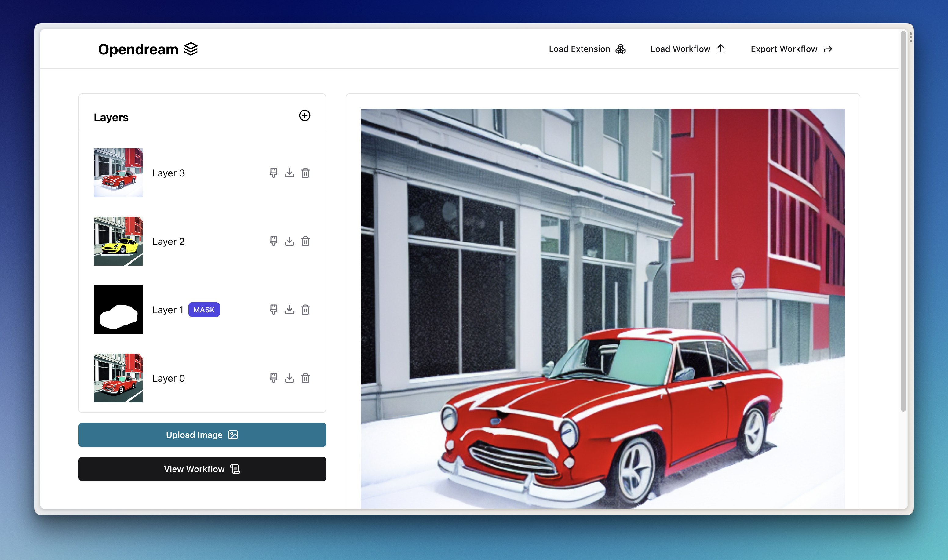The height and width of the screenshot is (560, 948).
Task: Download Layer 0 image
Action: (290, 378)
